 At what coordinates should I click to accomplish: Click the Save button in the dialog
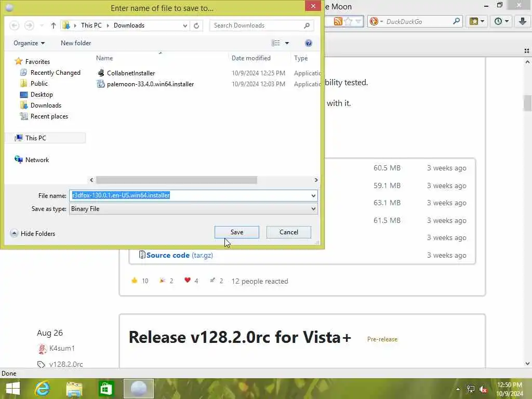point(236,232)
